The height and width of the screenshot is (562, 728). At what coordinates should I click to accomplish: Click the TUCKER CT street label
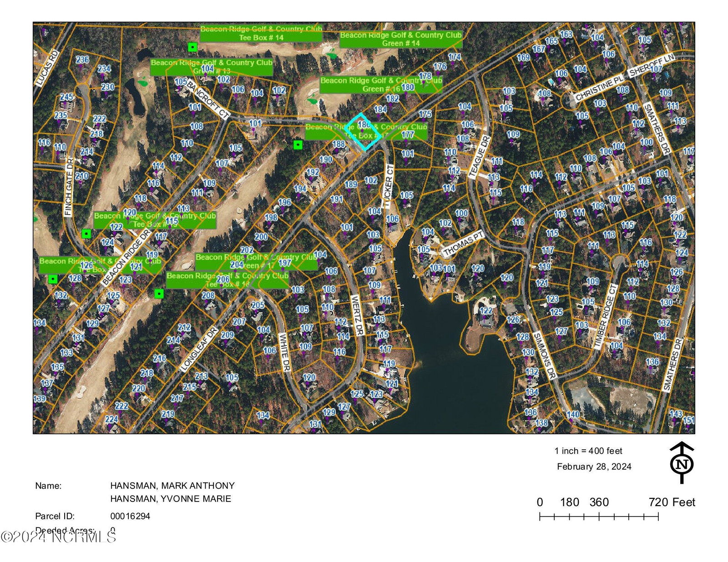[x=388, y=186]
